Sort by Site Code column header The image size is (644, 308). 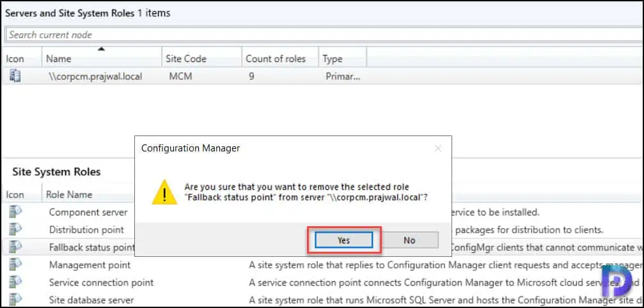point(201,59)
